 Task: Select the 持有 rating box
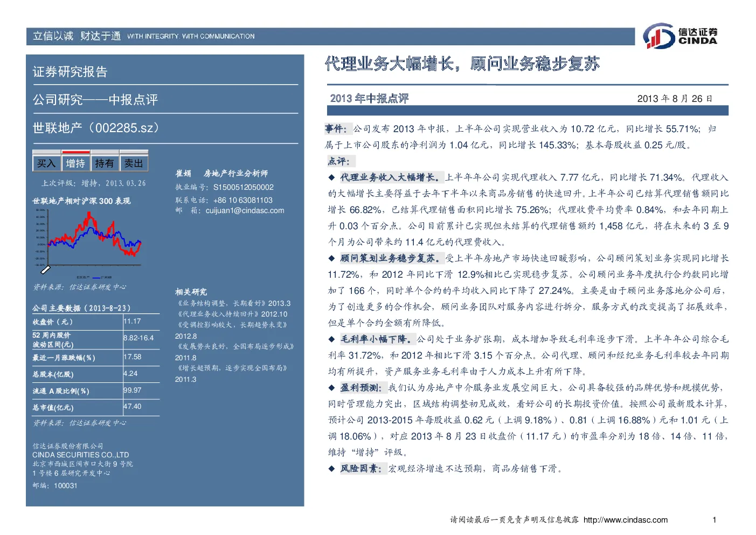click(x=105, y=163)
